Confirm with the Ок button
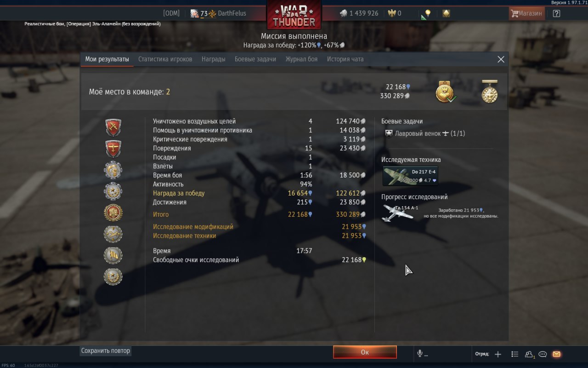588x368 pixels. click(365, 352)
